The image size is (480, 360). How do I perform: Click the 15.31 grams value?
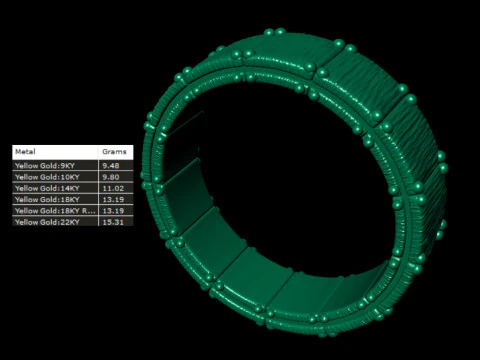tap(113, 222)
